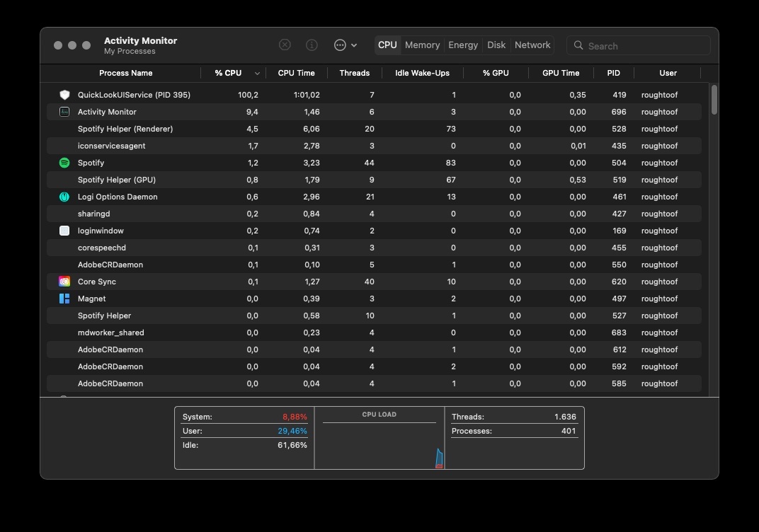
Task: Click the Core Sync Creative Cloud icon
Action: tap(64, 282)
